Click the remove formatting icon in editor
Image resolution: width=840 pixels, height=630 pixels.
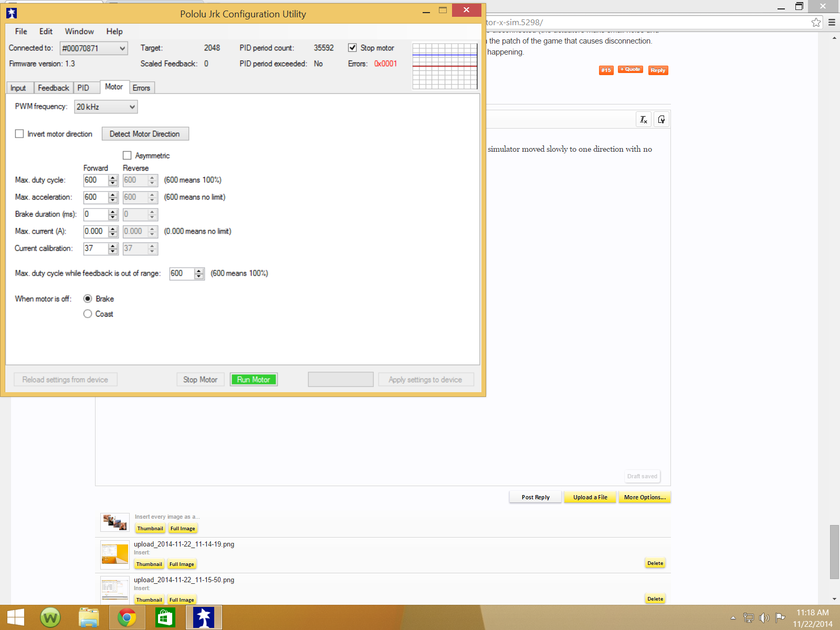644,120
